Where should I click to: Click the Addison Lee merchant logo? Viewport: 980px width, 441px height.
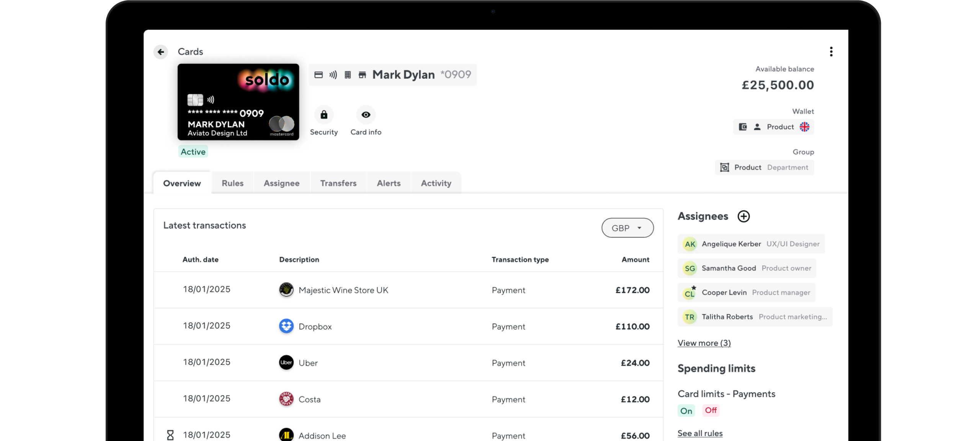coord(286,435)
